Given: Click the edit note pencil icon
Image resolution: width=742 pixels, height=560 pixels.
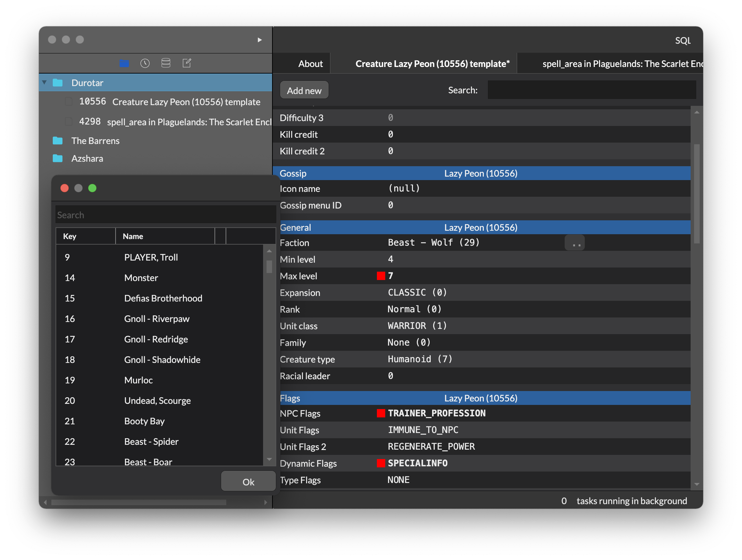Looking at the screenshot, I should [187, 63].
